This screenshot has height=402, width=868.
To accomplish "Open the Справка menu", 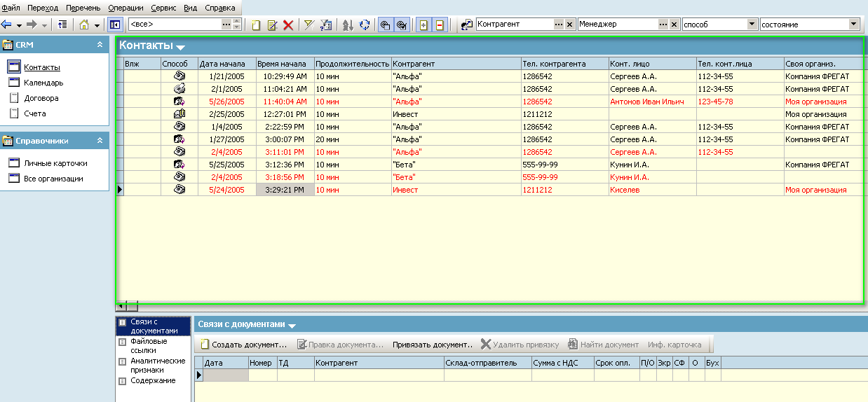I will pyautogui.click(x=220, y=8).
